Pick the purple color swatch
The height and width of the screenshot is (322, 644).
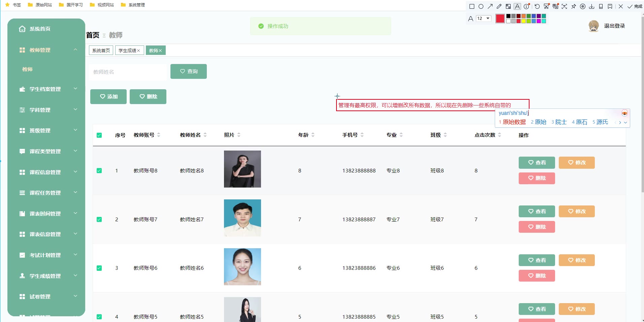pos(539,16)
